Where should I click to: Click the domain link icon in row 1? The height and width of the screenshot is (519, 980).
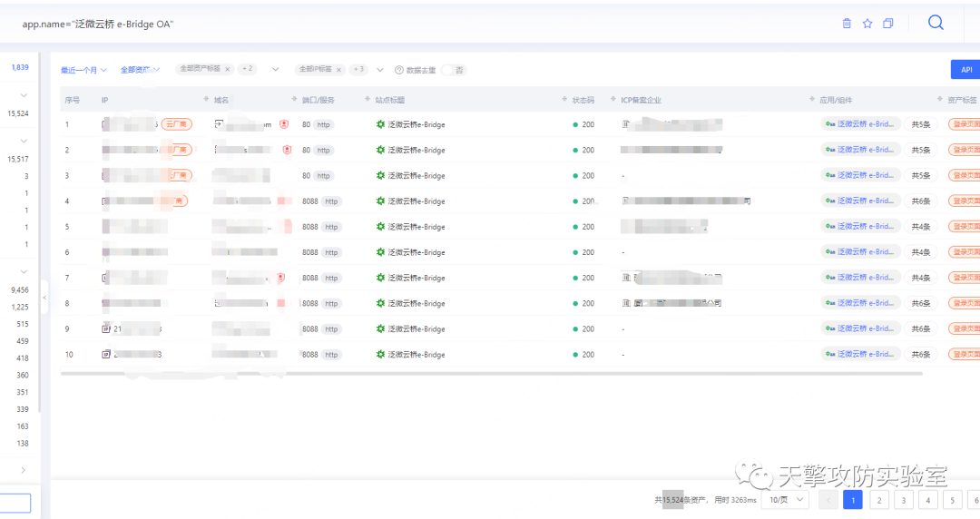(219, 123)
